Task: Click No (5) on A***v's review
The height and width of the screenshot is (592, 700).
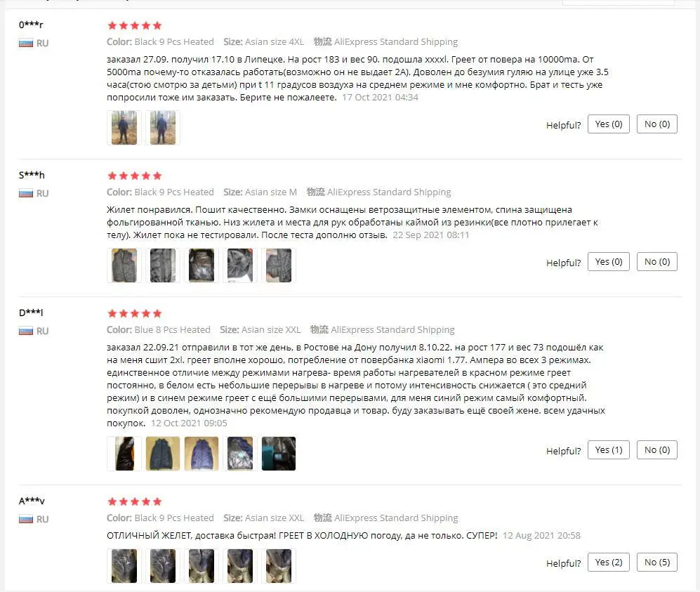Action: [657, 563]
